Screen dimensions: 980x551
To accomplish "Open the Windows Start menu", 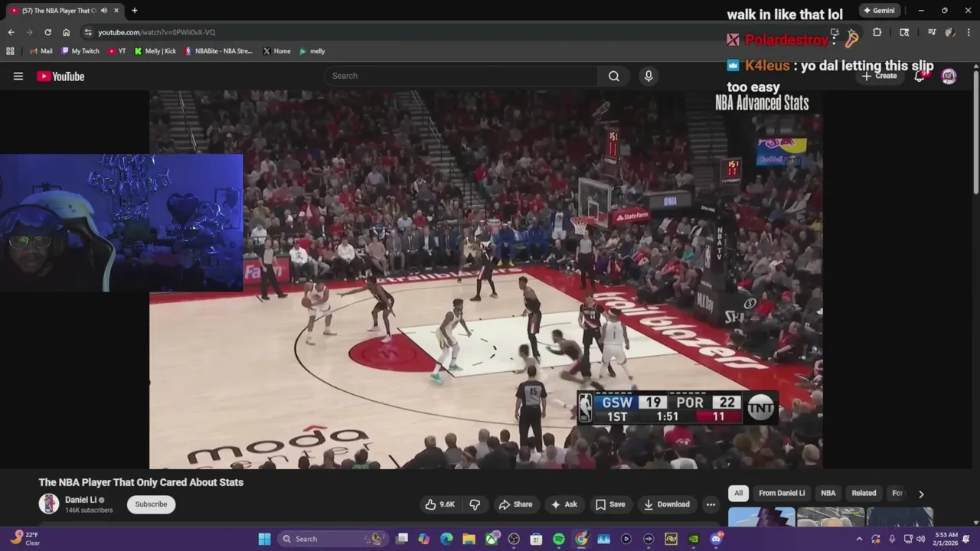I will pyautogui.click(x=264, y=539).
